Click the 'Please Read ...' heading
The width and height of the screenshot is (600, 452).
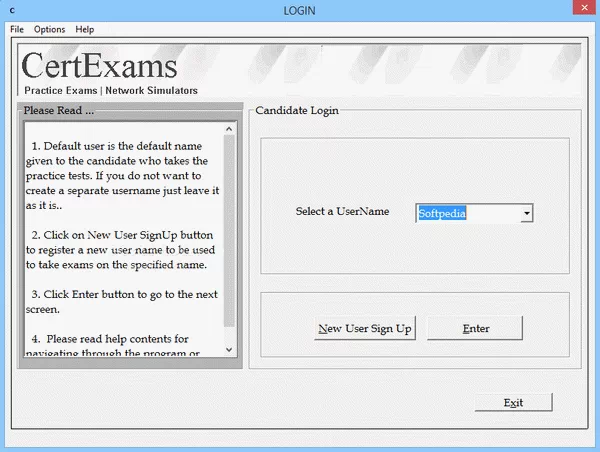[x=59, y=111]
